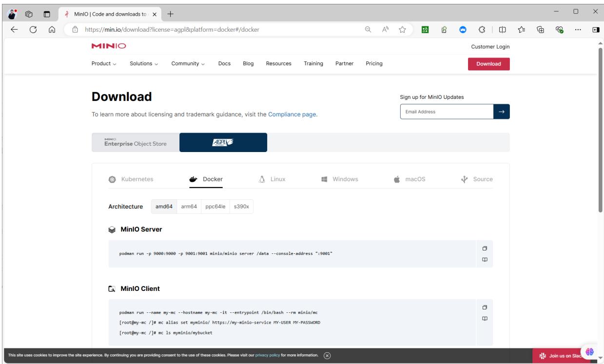Open browser zoom control in address bar
The image size is (604, 364).
(368, 29)
